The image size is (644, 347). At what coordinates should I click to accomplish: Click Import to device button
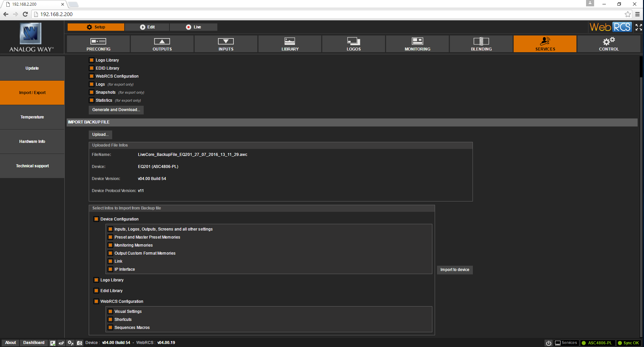click(x=454, y=270)
